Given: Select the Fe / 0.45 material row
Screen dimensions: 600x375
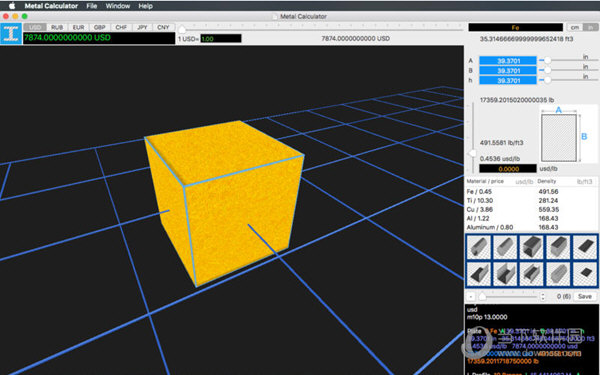Looking at the screenshot, I should pos(531,192).
